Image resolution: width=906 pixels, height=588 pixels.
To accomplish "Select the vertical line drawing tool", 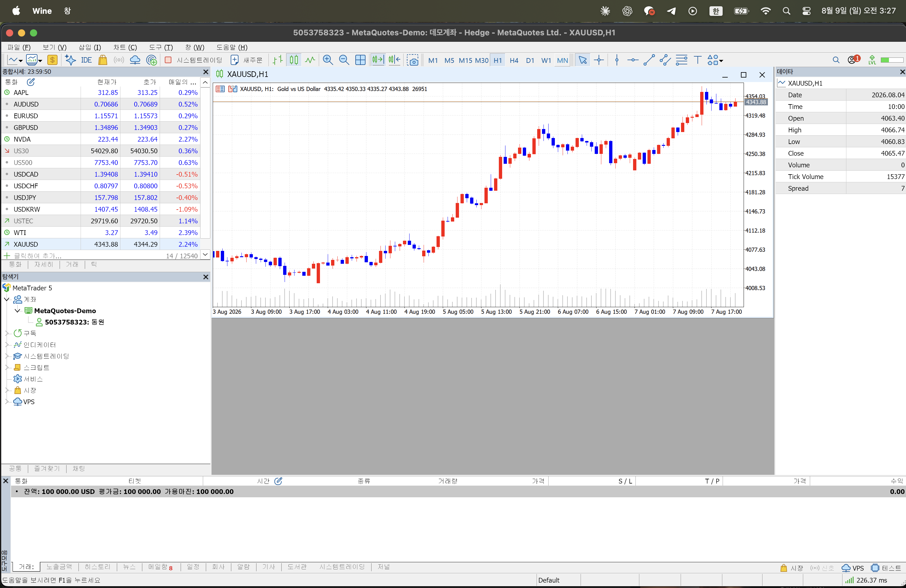I will (617, 60).
